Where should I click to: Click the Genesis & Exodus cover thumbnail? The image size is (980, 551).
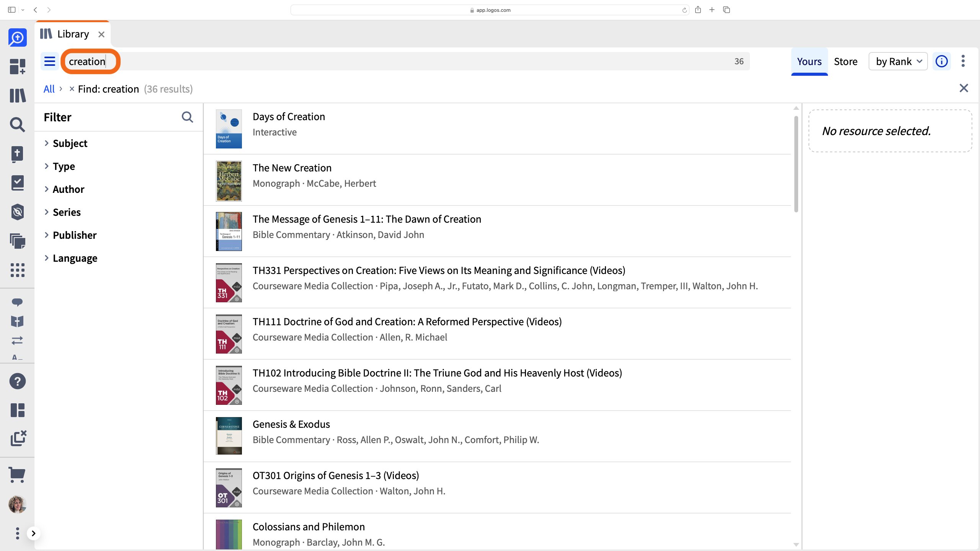pos(229,436)
